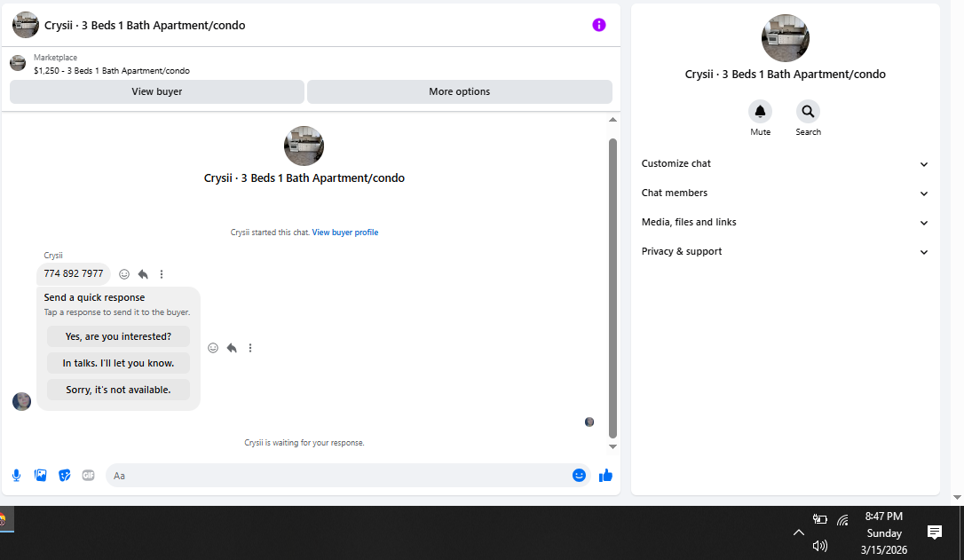Click the chat scrollbar thumb

point(612,288)
